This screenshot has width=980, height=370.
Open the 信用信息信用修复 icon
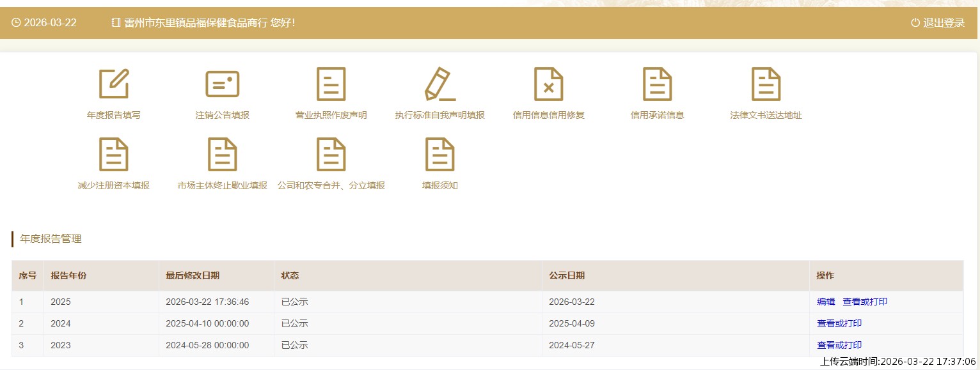[548, 84]
